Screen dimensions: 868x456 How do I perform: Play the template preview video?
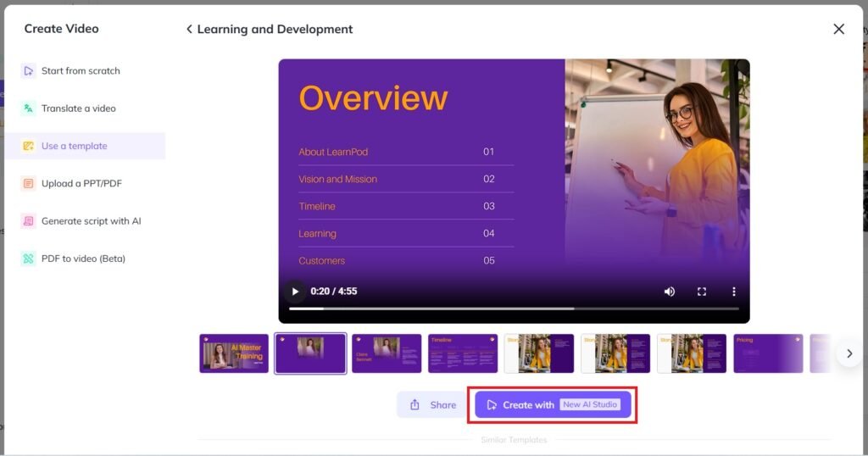coord(295,292)
